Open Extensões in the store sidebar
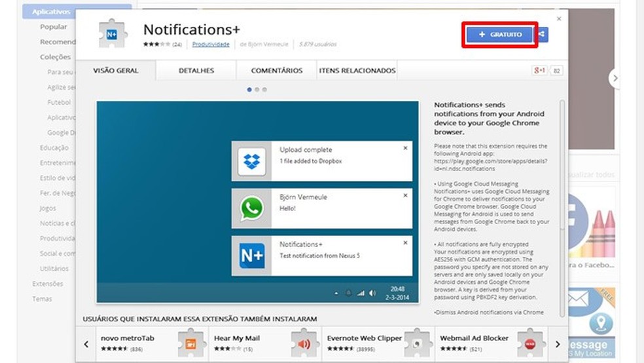644x363 pixels. click(48, 284)
